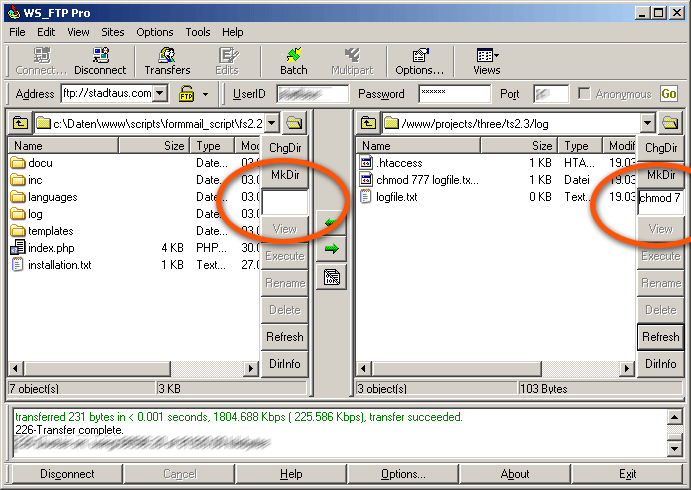
Task: Click remote pane DirInfo button
Action: click(660, 364)
